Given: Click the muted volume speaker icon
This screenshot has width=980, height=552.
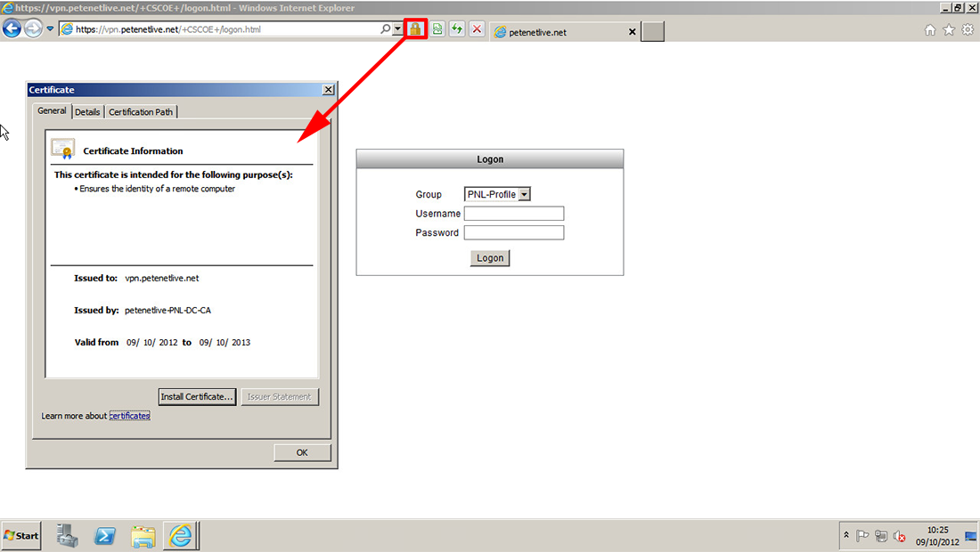Looking at the screenshot, I should [900, 536].
